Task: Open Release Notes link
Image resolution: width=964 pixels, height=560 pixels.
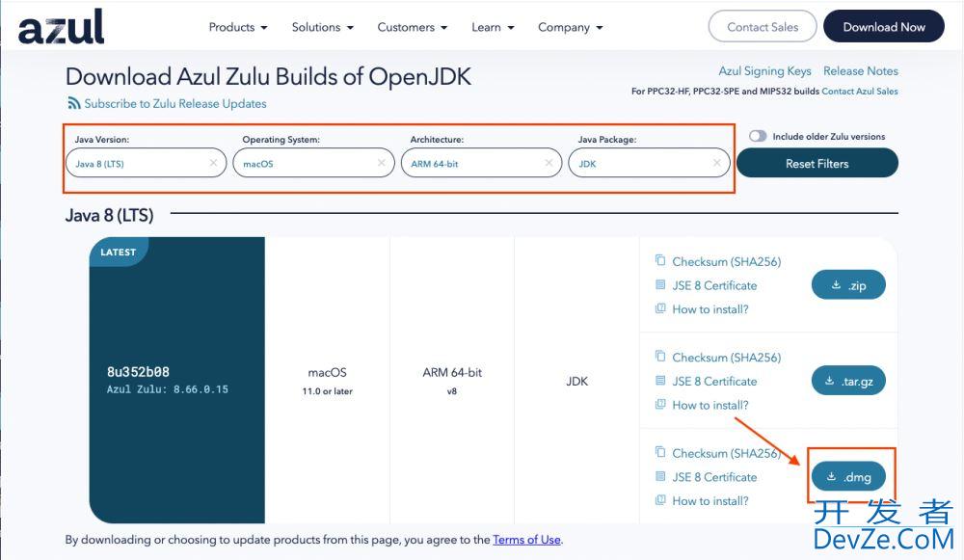Action: click(861, 70)
